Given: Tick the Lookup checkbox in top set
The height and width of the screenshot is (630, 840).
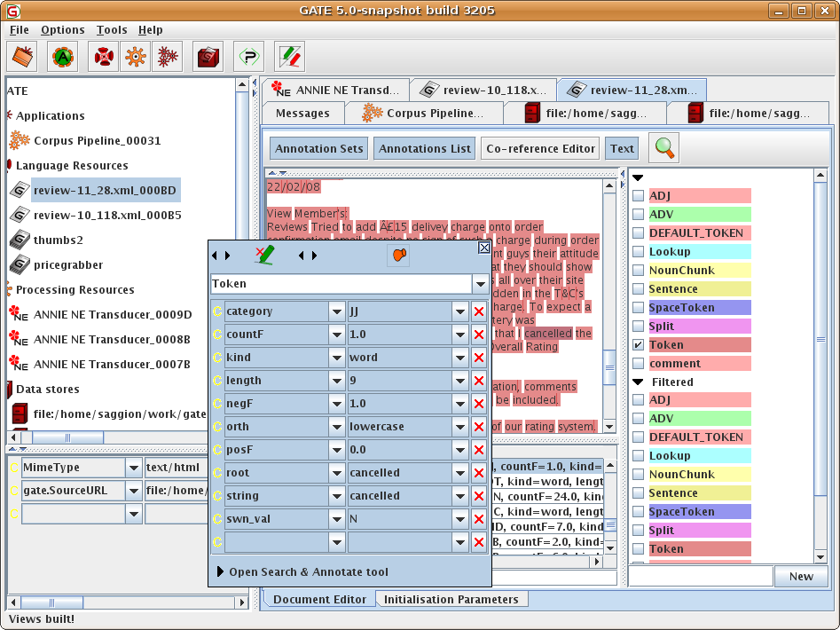Looking at the screenshot, I should coord(638,252).
